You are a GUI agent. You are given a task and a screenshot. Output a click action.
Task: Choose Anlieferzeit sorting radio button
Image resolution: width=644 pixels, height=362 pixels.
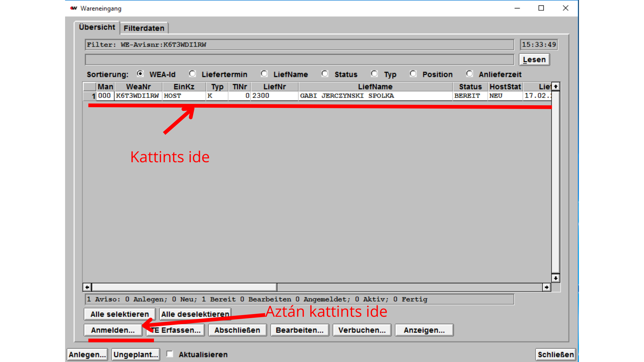click(470, 74)
